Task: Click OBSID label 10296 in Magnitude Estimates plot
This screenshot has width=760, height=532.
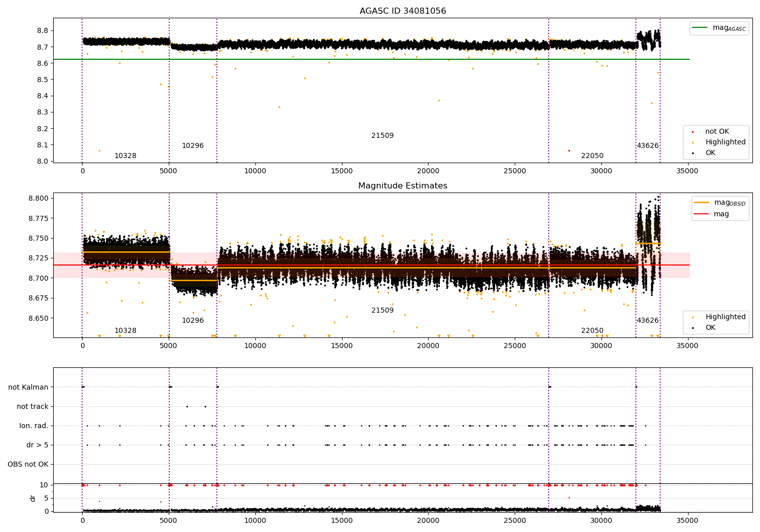Action: [193, 321]
